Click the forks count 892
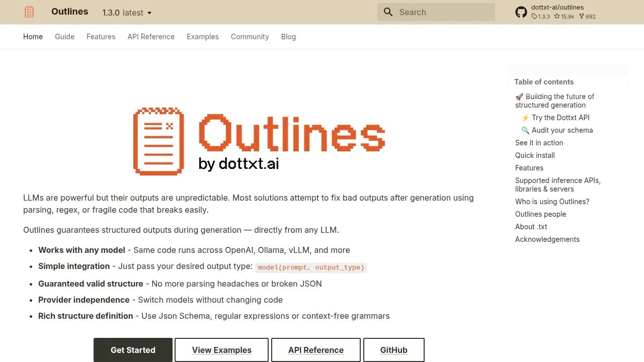This screenshot has height=362, width=644. [587, 17]
